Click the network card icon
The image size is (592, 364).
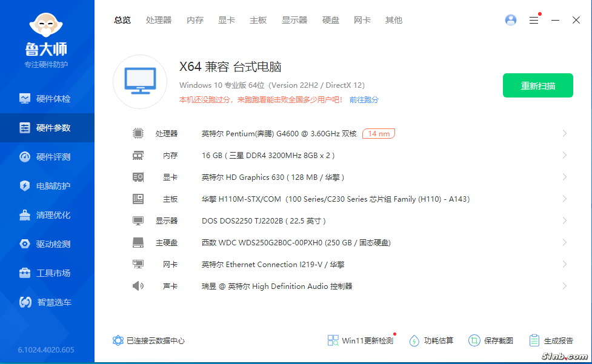coord(138,264)
